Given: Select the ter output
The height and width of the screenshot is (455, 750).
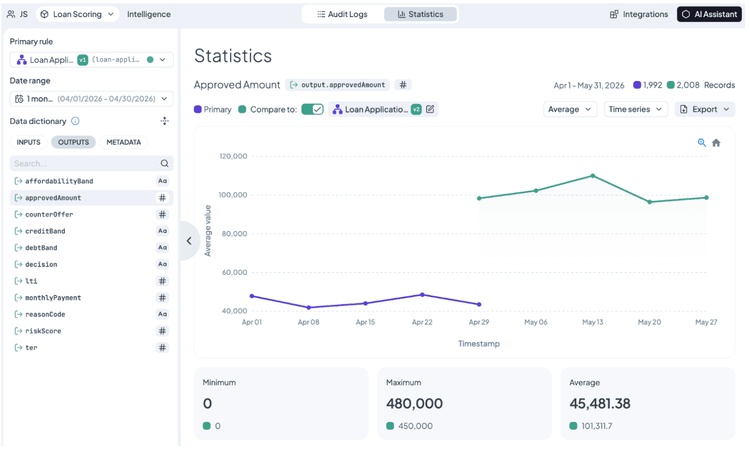Looking at the screenshot, I should [91, 348].
